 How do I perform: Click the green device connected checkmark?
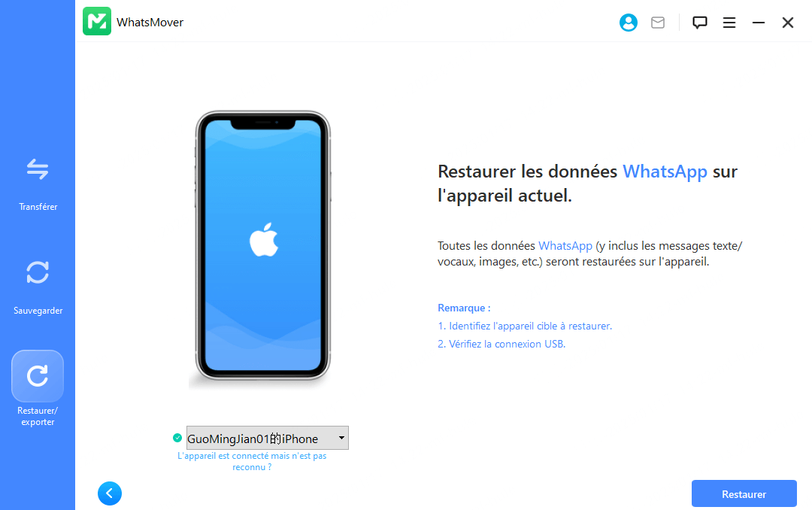177,438
